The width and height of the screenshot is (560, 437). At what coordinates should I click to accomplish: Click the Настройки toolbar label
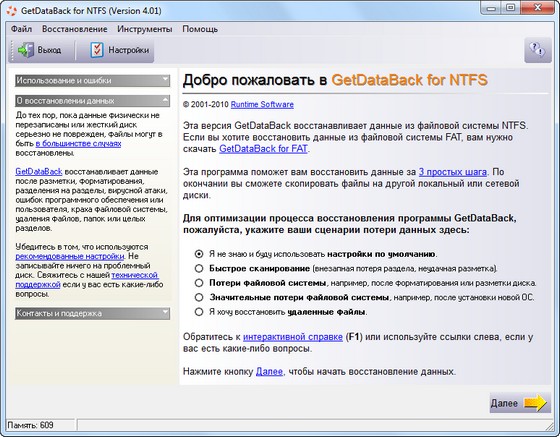(129, 50)
